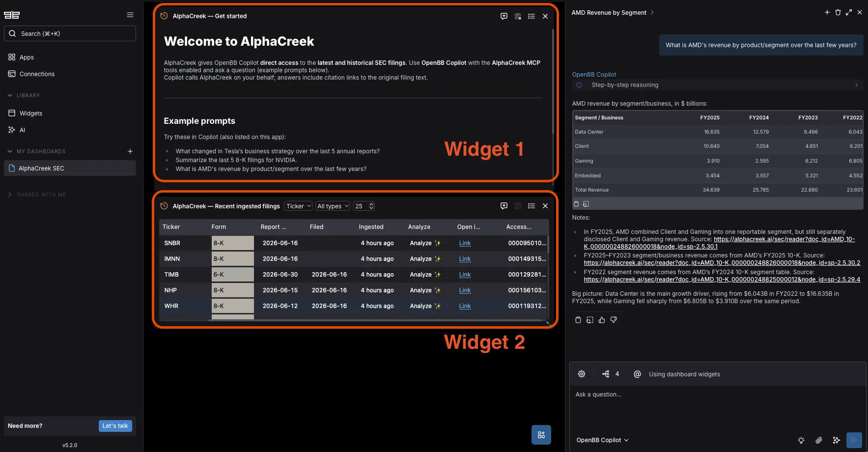
Task: Click refresh clock icon of Recent ingested filings
Action: click(164, 206)
